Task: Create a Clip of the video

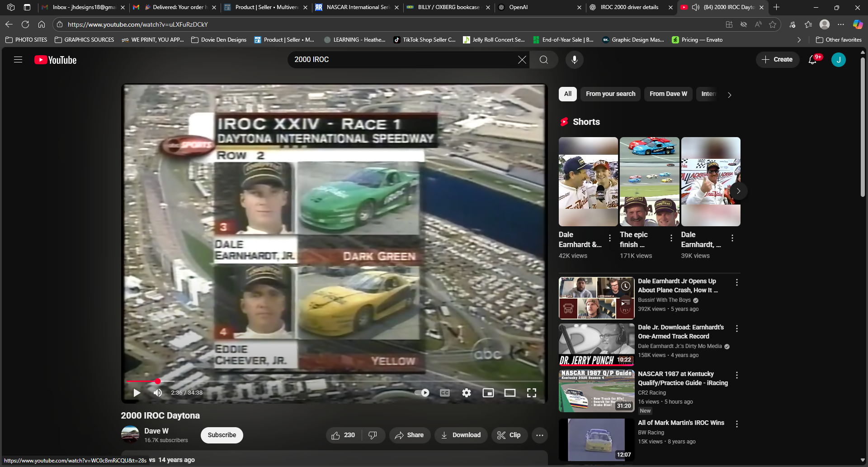Action: tap(509, 435)
